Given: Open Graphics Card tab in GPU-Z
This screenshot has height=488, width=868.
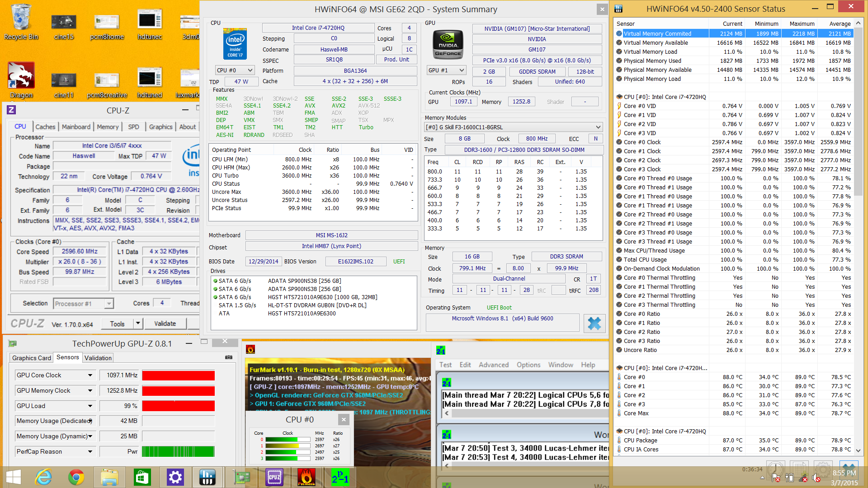Looking at the screenshot, I should click(32, 358).
